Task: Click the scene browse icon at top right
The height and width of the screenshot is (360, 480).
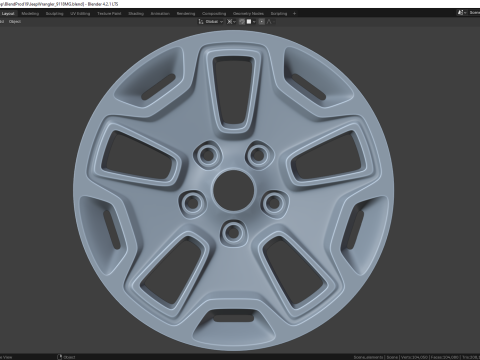Action: coord(461,13)
